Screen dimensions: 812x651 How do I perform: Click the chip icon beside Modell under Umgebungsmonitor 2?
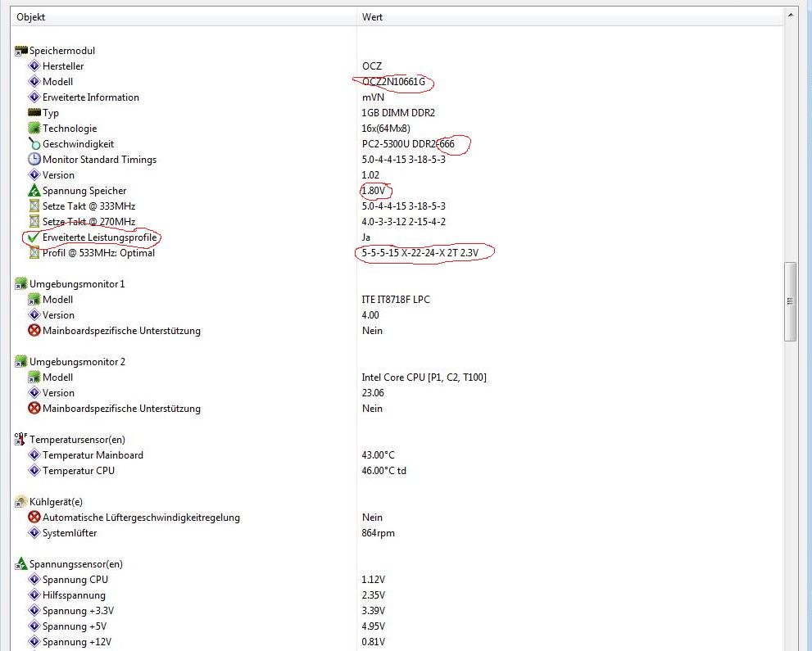click(x=34, y=377)
